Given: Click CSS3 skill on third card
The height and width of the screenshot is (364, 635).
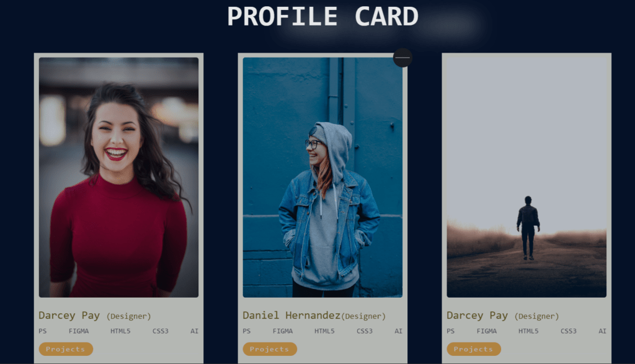Looking at the screenshot, I should pyautogui.click(x=569, y=331).
